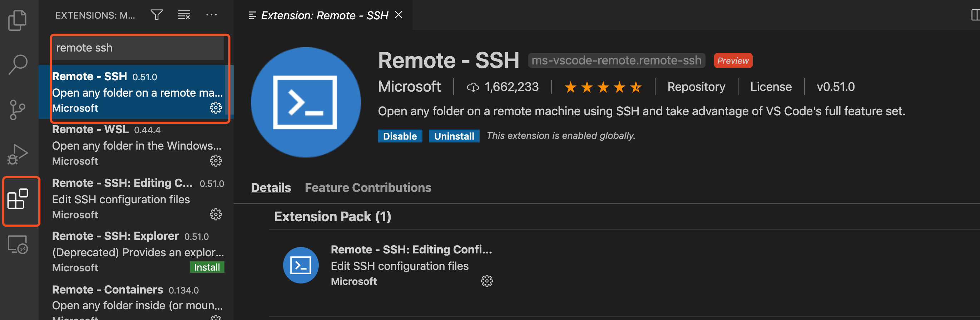Disable the Remote - SSH extension
The image size is (980, 320).
click(400, 136)
